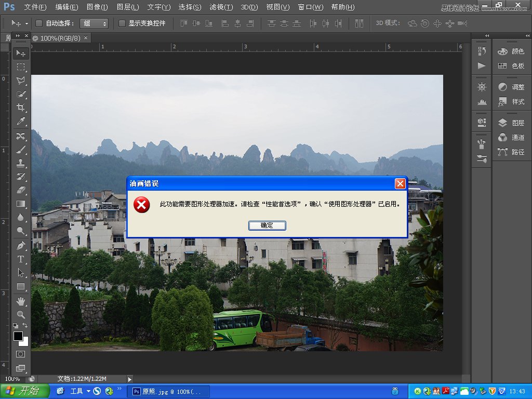Open the 颜色 panel

pyautogui.click(x=511, y=51)
